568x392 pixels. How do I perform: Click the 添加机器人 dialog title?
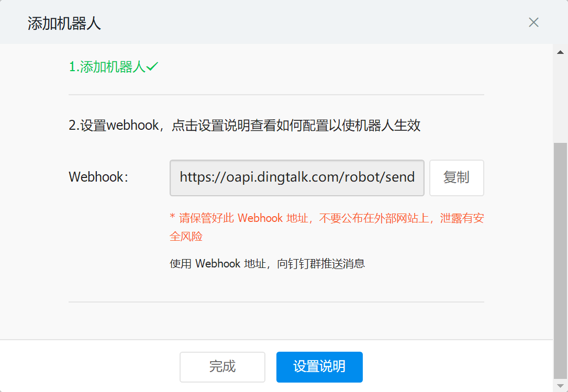(64, 24)
